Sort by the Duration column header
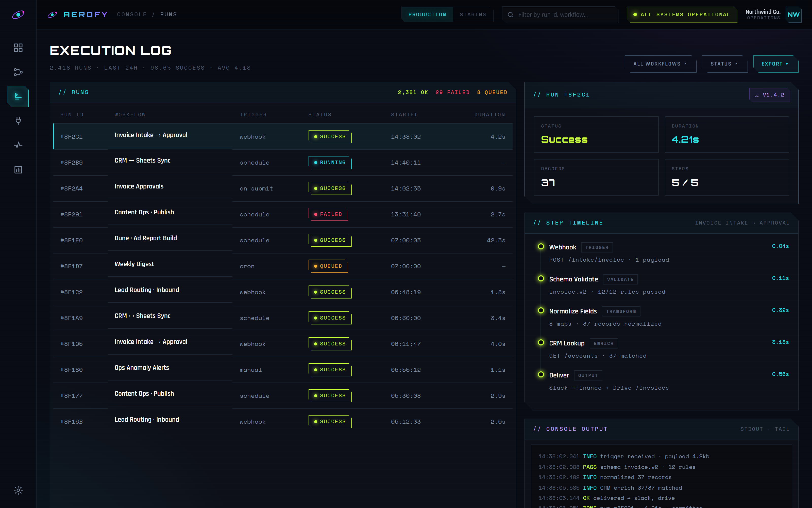Image resolution: width=812 pixels, height=508 pixels. [489, 115]
